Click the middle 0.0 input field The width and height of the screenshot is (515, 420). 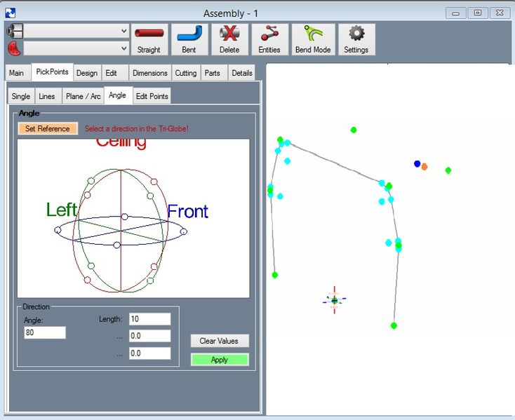149,336
